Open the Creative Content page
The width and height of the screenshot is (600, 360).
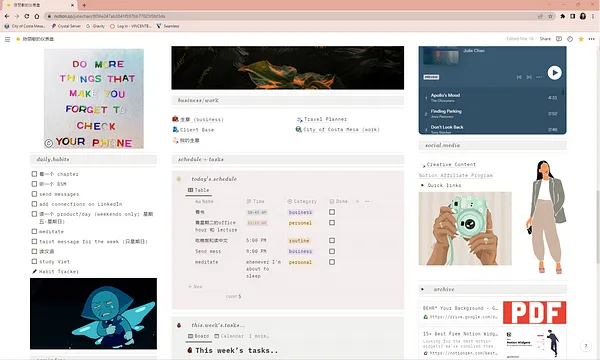pos(448,165)
